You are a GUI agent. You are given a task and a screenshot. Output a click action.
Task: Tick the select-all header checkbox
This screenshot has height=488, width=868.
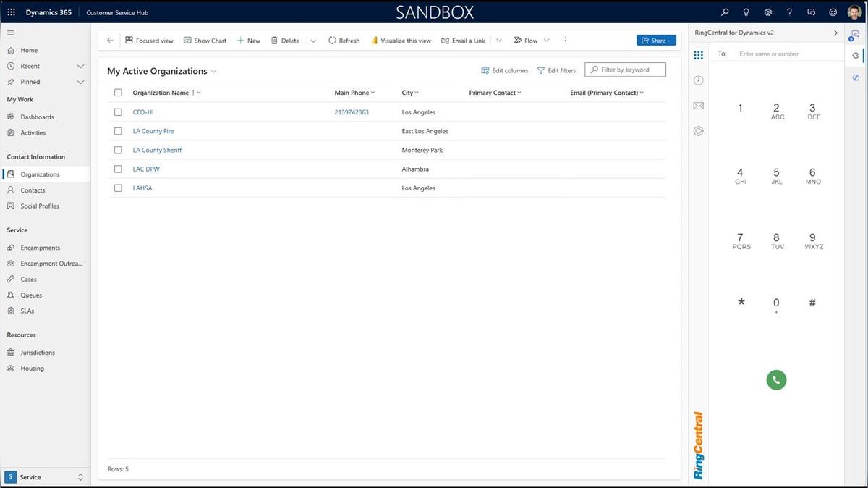coord(118,93)
